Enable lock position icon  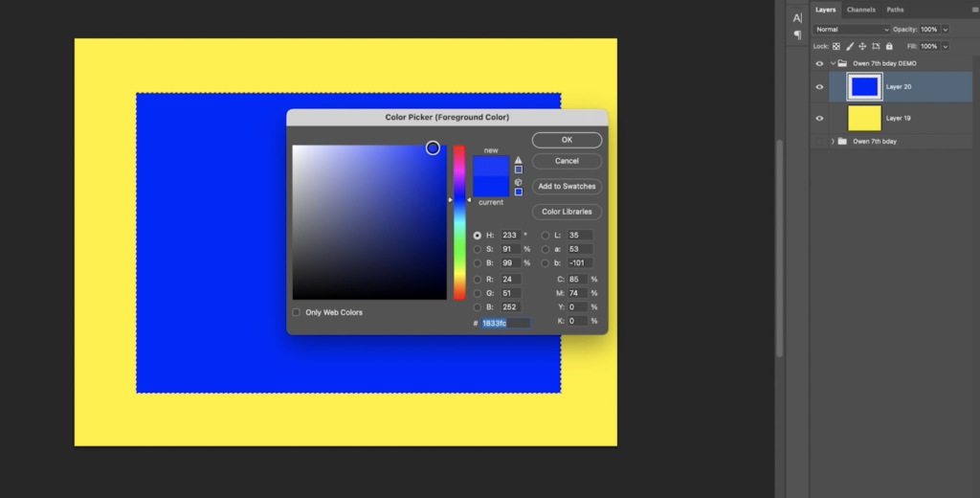click(x=862, y=46)
